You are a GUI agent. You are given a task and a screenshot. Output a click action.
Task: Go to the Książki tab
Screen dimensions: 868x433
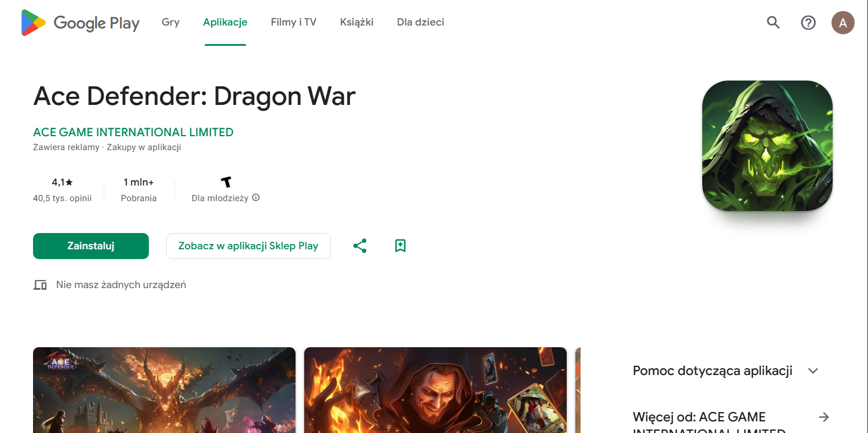point(356,23)
